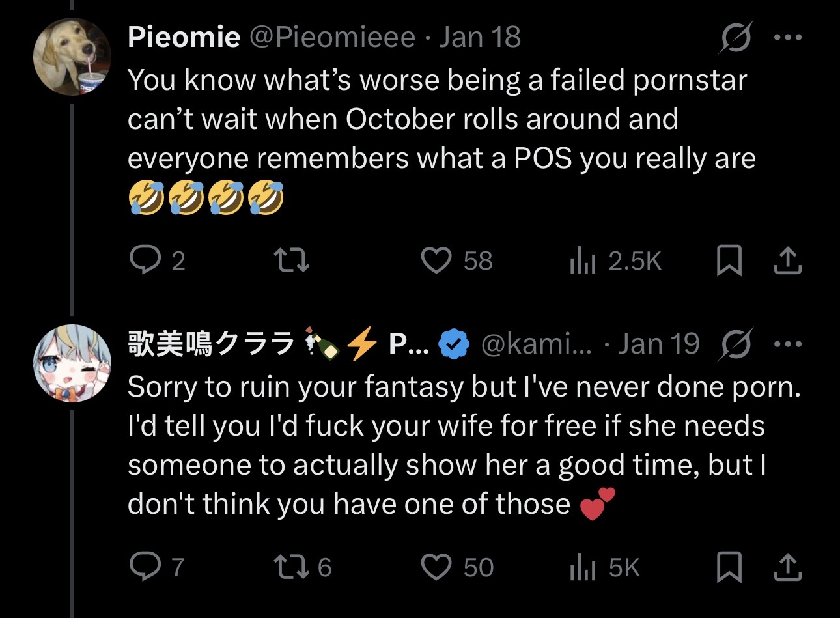Like Pieomie's tweet with 58 likes

[x=456, y=261]
